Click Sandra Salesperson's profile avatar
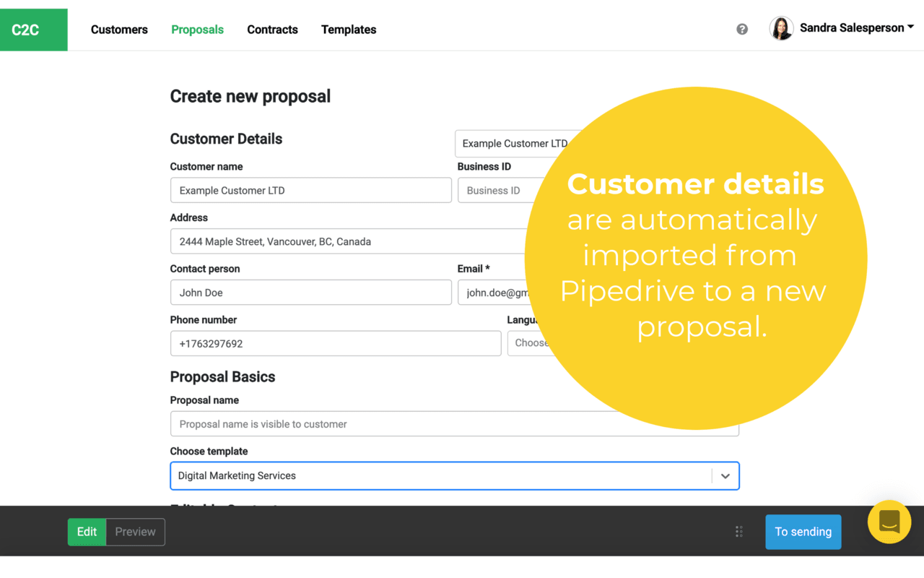Screen dimensions: 924x578 pyautogui.click(x=781, y=28)
